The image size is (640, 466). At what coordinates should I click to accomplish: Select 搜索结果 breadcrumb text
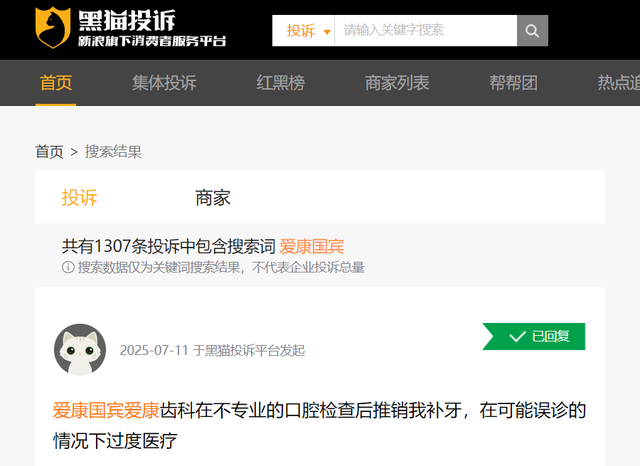tap(113, 152)
